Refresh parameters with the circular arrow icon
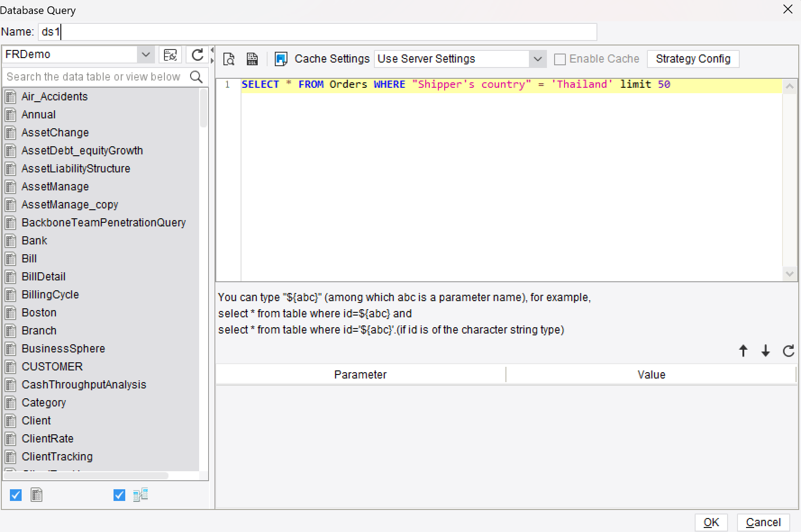 (x=788, y=351)
